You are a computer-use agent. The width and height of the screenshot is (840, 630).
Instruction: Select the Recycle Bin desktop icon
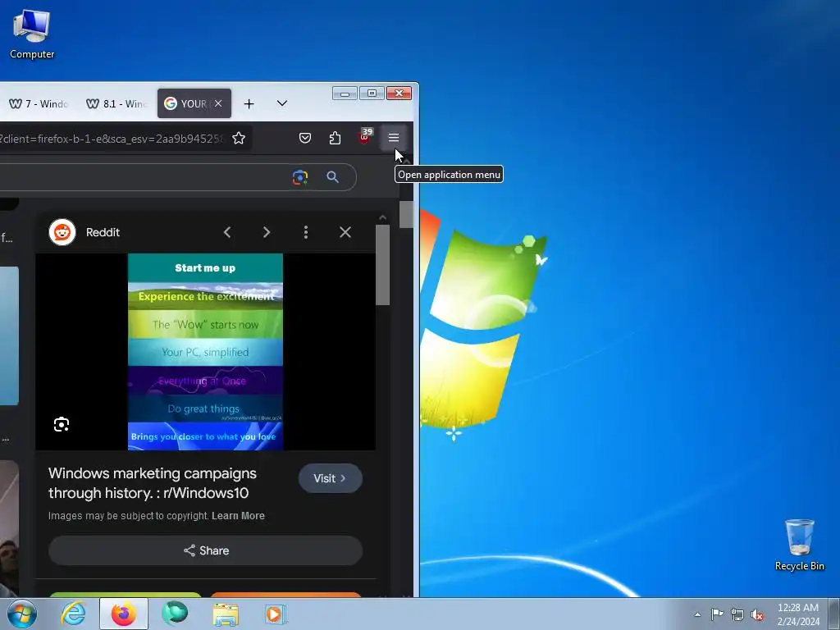pos(799,545)
